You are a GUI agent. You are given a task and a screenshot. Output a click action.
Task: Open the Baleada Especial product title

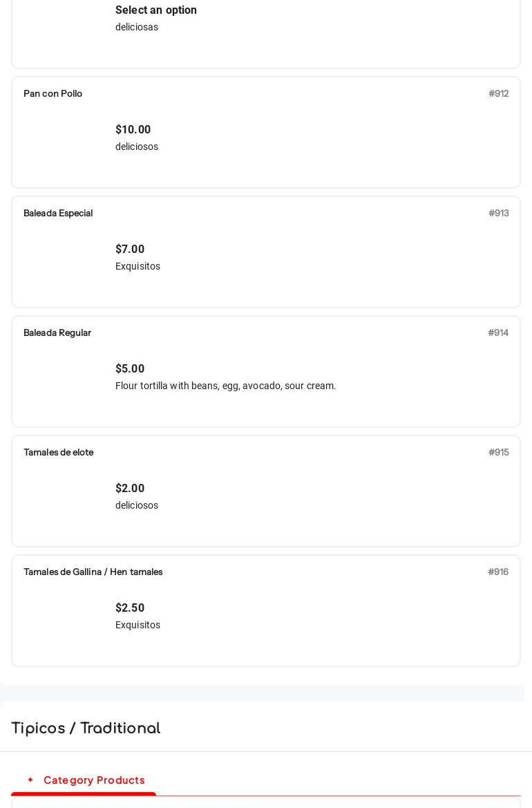point(58,213)
